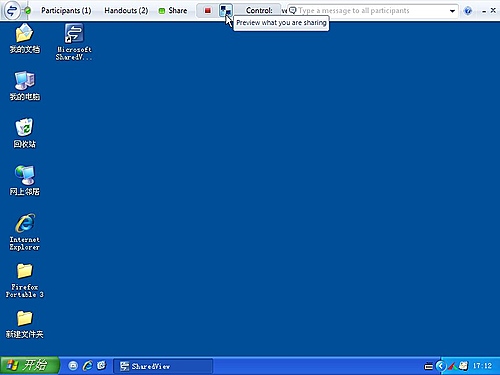The image size is (500, 375).
Task: Click the message to all participants field
Action: coord(368,11)
